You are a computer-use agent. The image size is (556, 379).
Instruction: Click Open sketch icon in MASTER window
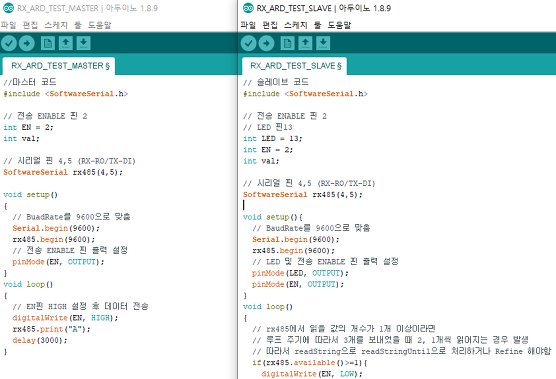pyautogui.click(x=66, y=43)
